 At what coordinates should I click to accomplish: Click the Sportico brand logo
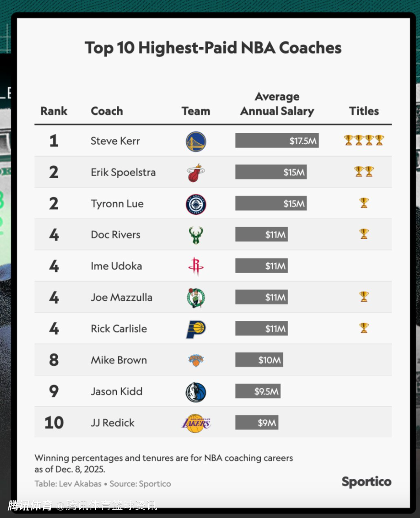[x=366, y=482]
